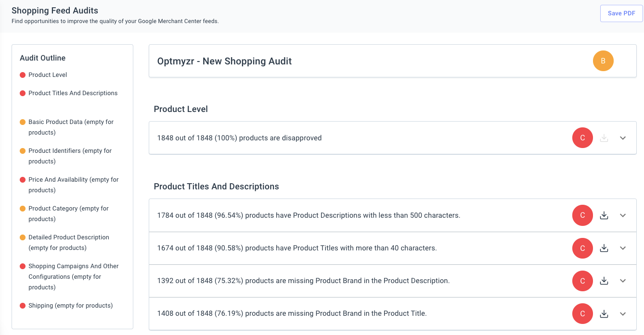
Task: Click the 1674 out of 1848 titles text
Action: [x=297, y=248]
